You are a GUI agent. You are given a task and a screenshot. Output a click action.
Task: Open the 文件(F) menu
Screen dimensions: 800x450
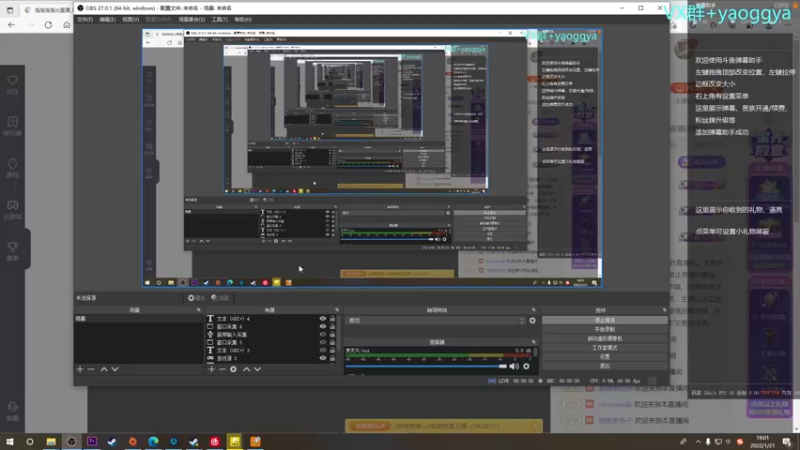[x=85, y=19]
